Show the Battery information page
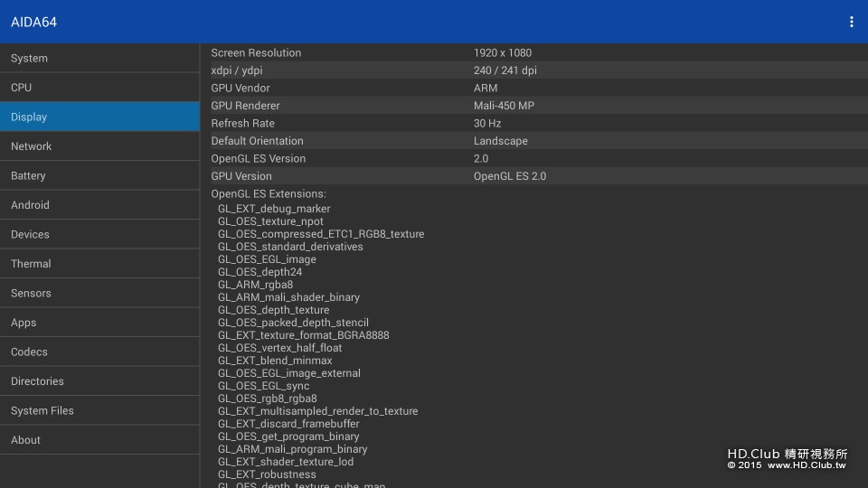This screenshot has height=488, width=868. pyautogui.click(x=99, y=175)
